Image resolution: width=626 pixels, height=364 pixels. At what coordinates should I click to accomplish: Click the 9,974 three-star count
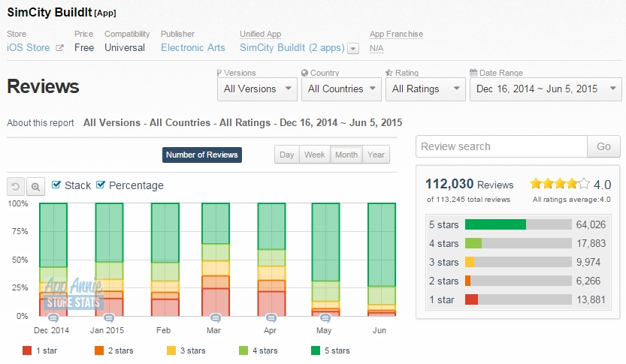click(588, 262)
